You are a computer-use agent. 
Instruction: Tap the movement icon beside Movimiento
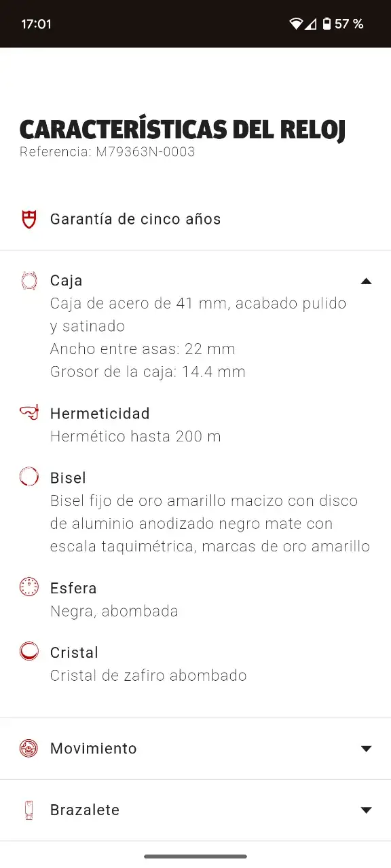point(29,748)
